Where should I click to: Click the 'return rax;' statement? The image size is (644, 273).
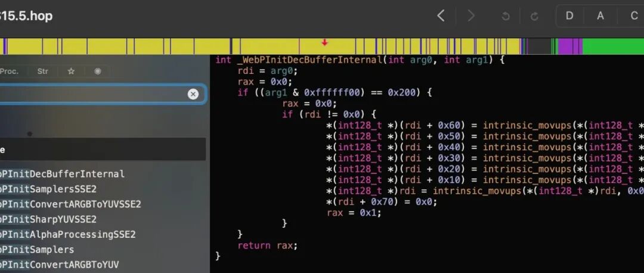point(267,246)
